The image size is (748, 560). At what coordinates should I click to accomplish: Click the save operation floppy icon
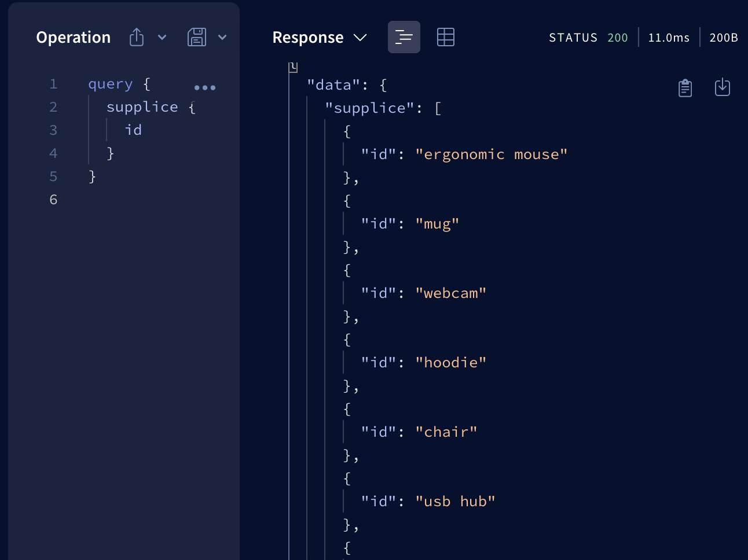coord(197,37)
